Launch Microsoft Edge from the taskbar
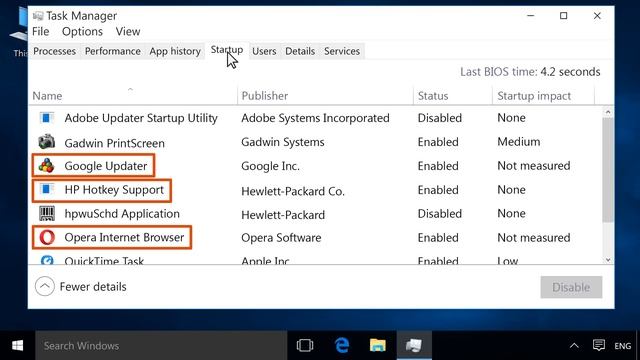Screen dimensions: 640x360 [x=342, y=346]
